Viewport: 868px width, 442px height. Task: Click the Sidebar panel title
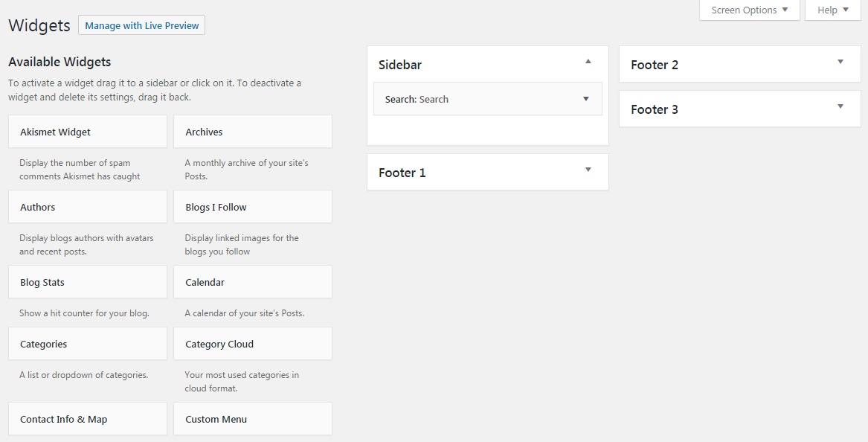click(x=400, y=65)
